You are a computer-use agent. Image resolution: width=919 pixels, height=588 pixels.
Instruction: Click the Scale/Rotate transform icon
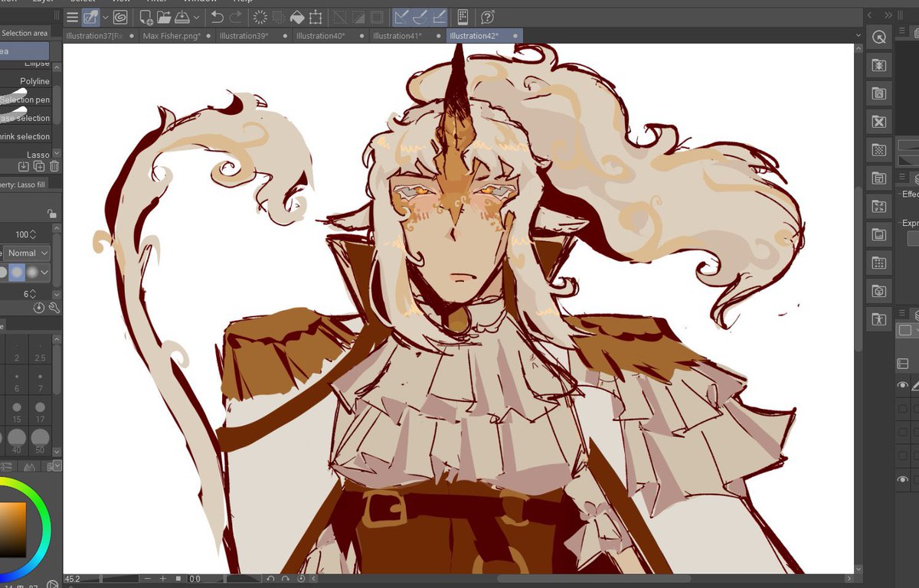coord(316,17)
